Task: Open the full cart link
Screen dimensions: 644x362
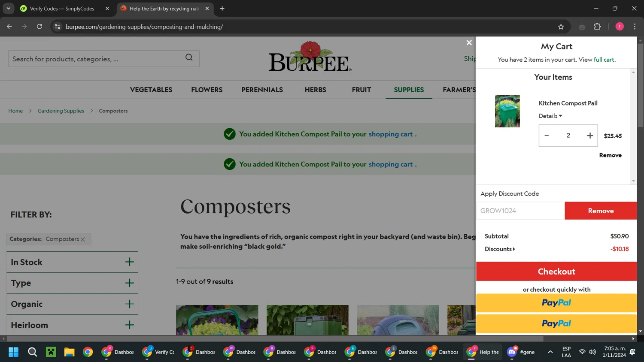Action: 604,60
